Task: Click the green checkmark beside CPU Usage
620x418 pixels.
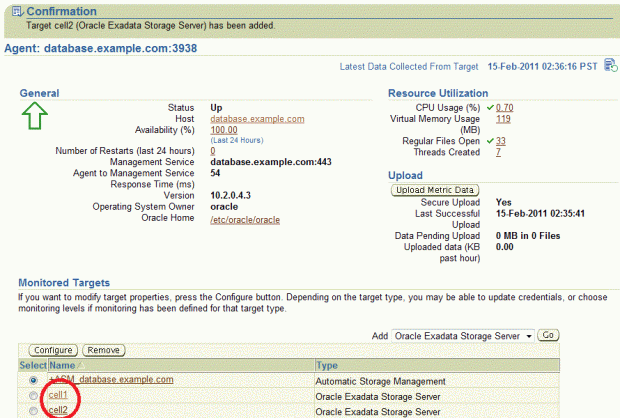Action: (490, 107)
